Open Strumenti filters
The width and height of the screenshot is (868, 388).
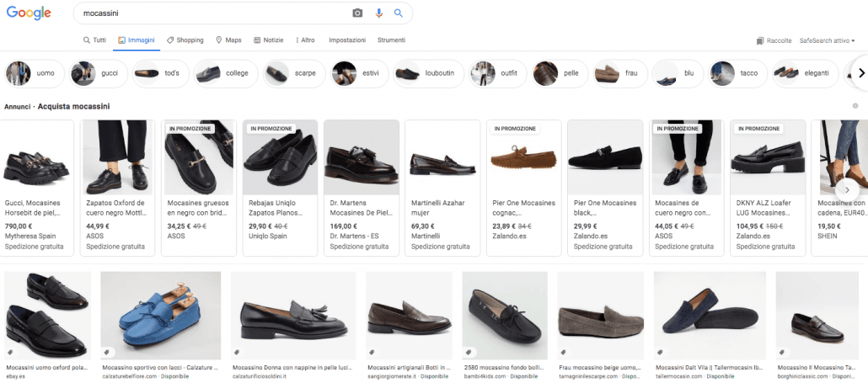(x=391, y=40)
